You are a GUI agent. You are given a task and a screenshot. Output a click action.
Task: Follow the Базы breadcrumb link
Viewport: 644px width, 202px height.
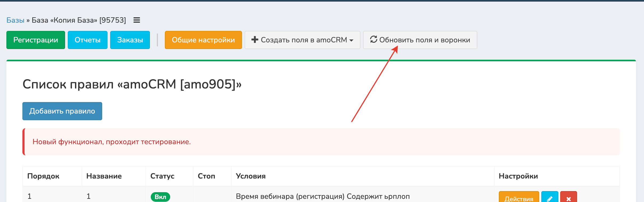(x=15, y=20)
